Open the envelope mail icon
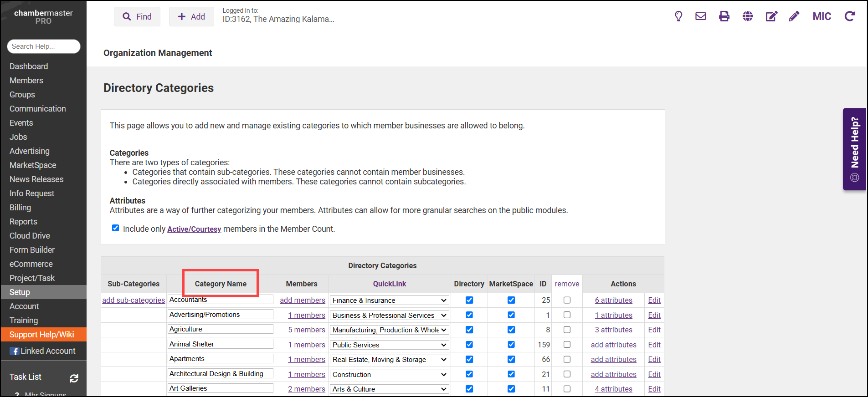 pos(700,16)
